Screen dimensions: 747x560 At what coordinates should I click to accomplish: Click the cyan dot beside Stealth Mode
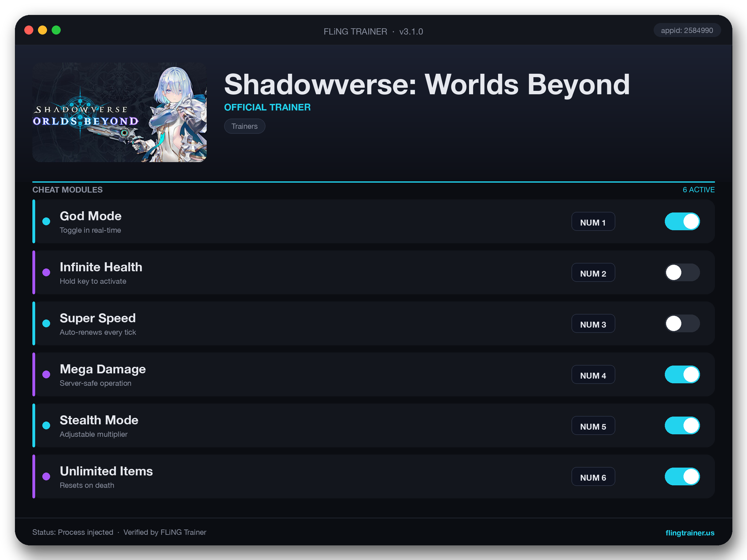46,425
